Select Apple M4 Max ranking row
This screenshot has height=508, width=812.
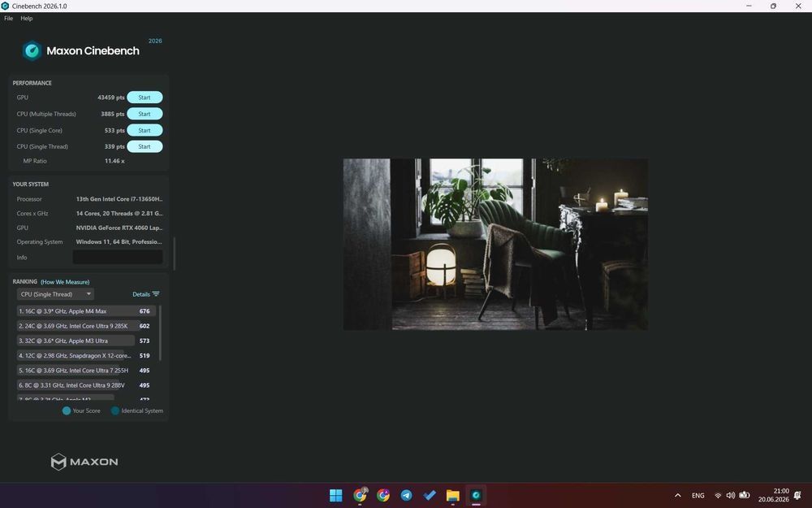point(86,311)
